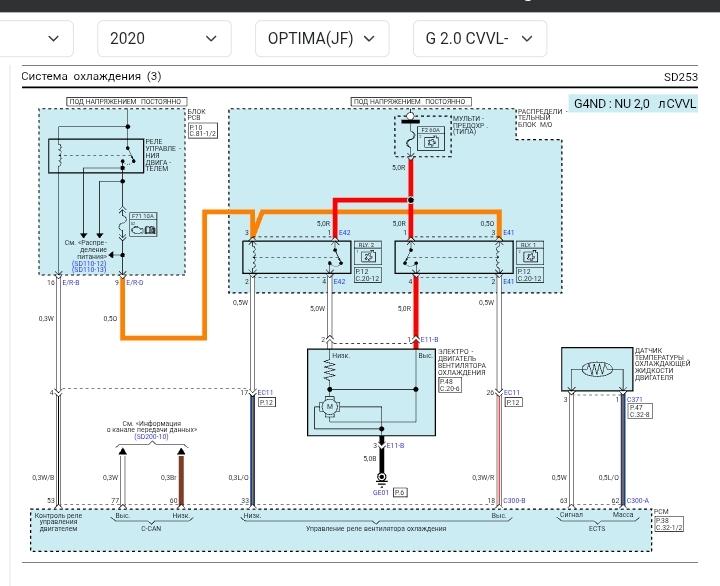This screenshot has width=720, height=586.
Task: Click the SD253 diagram code
Action: point(681,77)
